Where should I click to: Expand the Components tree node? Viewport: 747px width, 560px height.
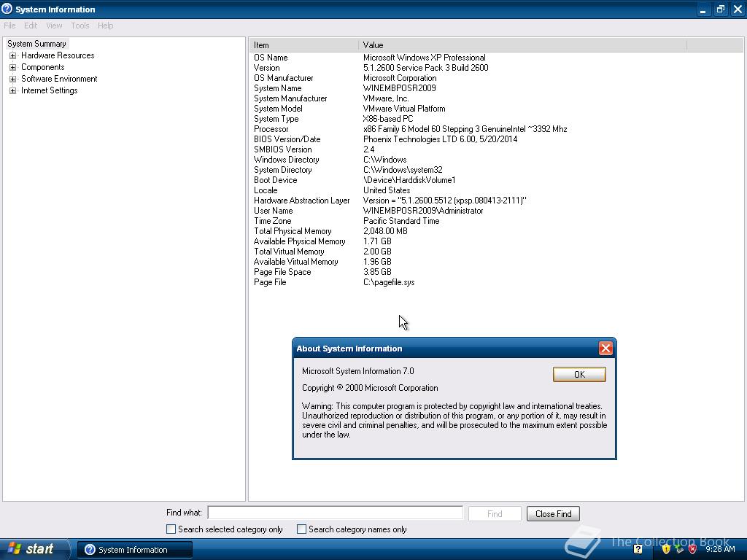[x=13, y=67]
